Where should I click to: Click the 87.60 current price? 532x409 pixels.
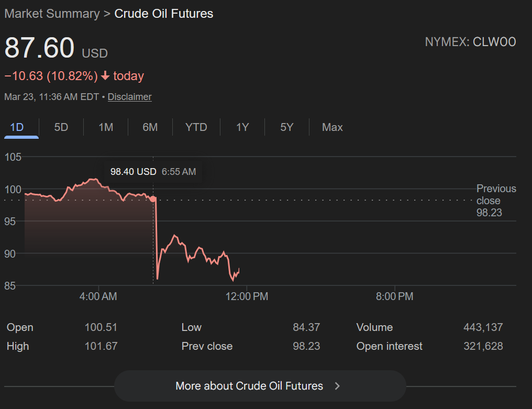tap(39, 48)
